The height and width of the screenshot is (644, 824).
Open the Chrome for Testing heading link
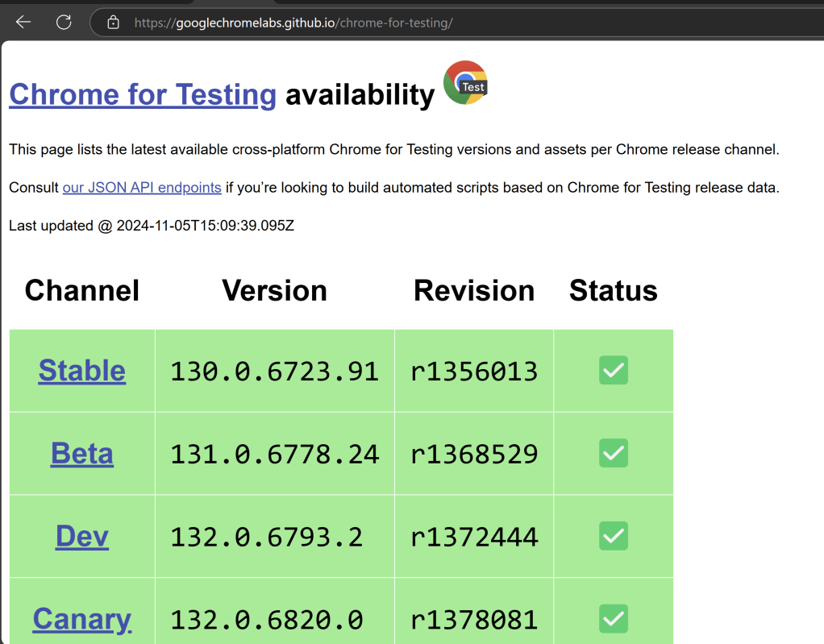coord(143,95)
